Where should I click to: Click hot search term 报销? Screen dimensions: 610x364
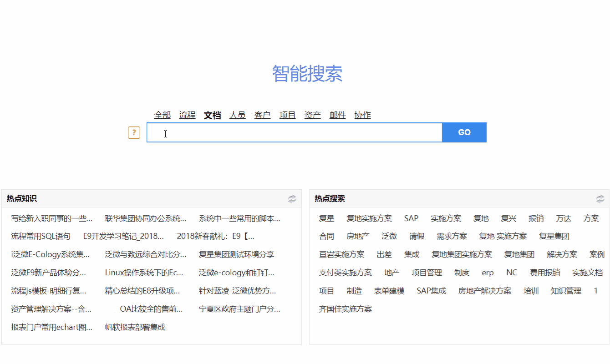[536, 218]
